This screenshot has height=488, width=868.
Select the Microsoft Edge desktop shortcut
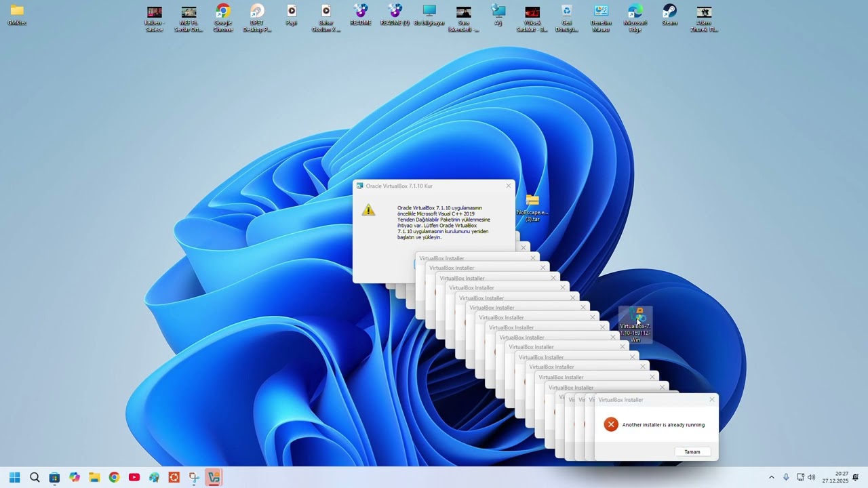click(x=635, y=18)
